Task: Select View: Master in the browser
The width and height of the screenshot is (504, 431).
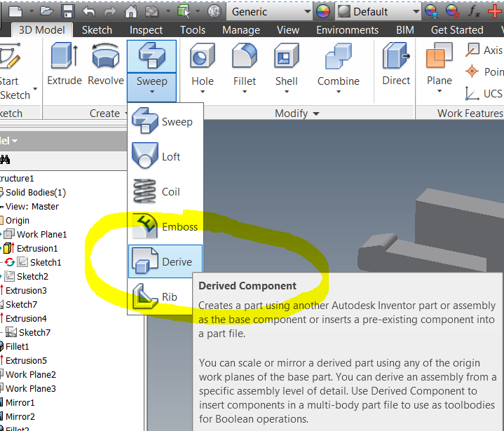Action: (32, 206)
